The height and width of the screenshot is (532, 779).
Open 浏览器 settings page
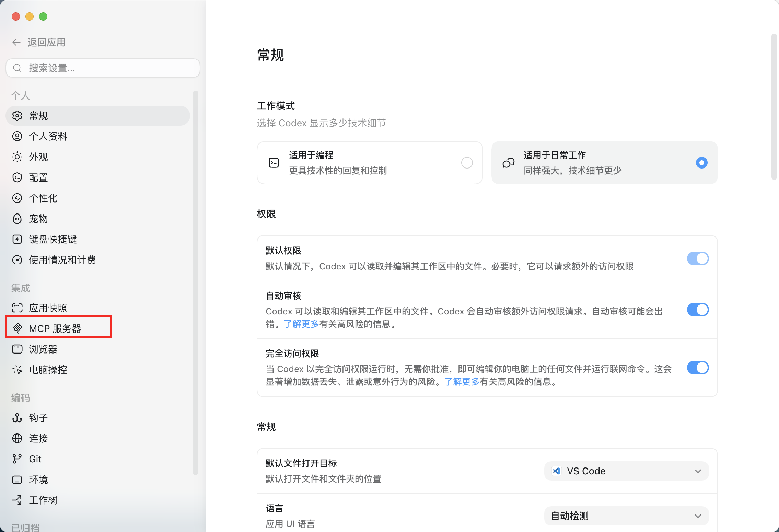coord(98,349)
